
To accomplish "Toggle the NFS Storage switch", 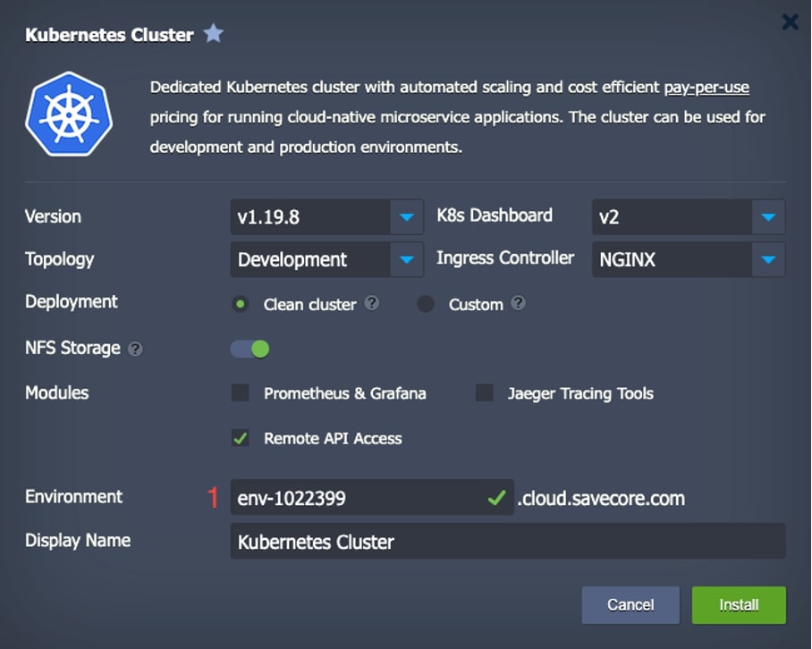I will [250, 349].
